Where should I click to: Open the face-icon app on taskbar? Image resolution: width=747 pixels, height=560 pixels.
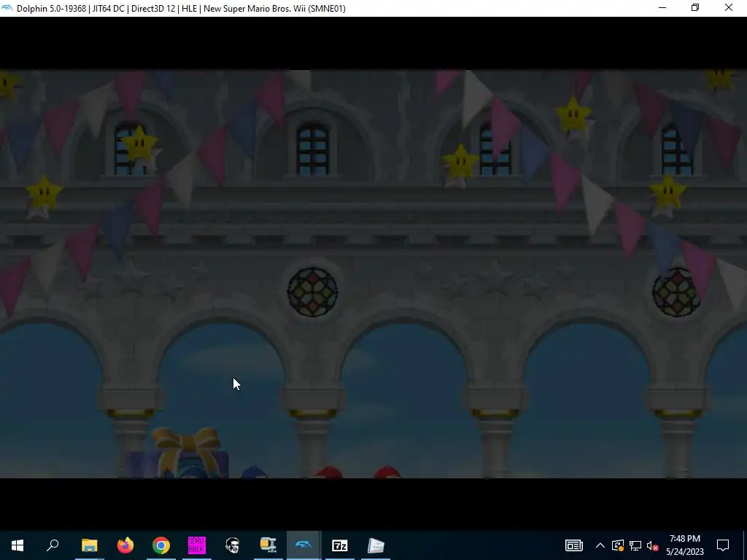tap(233, 545)
